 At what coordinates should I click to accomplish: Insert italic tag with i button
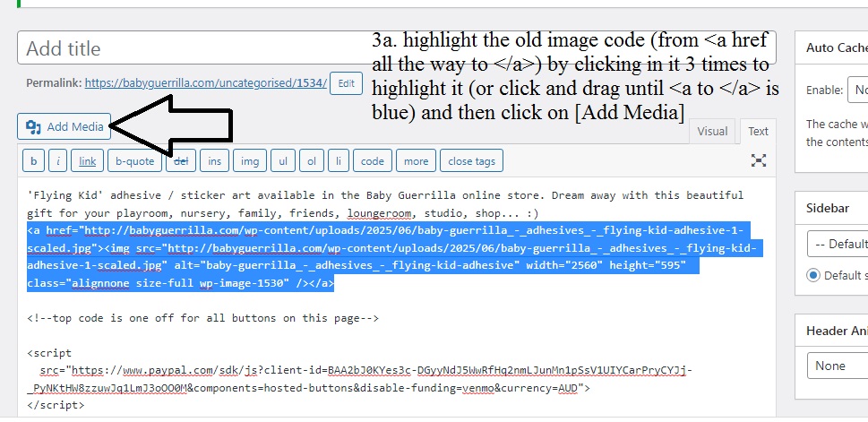click(57, 161)
